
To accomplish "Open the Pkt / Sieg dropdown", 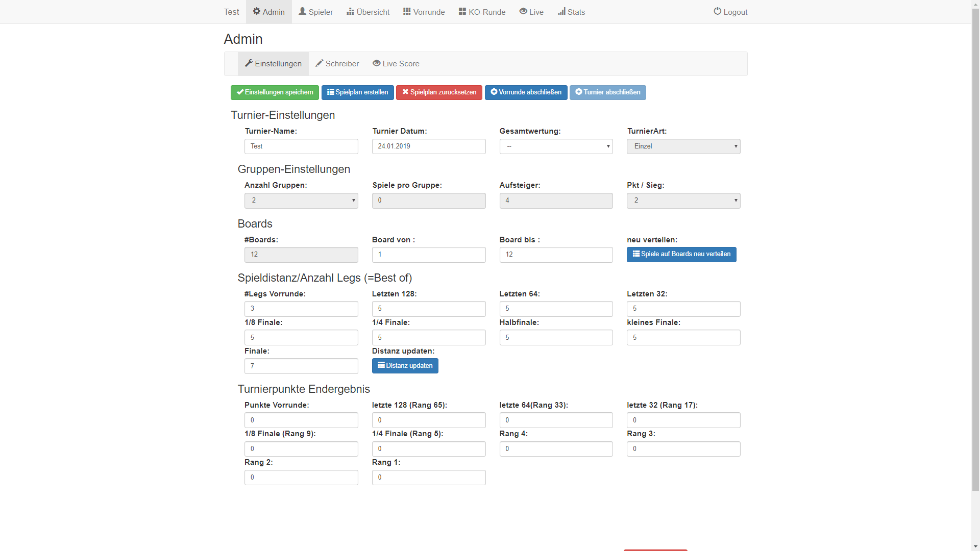I will tap(683, 201).
